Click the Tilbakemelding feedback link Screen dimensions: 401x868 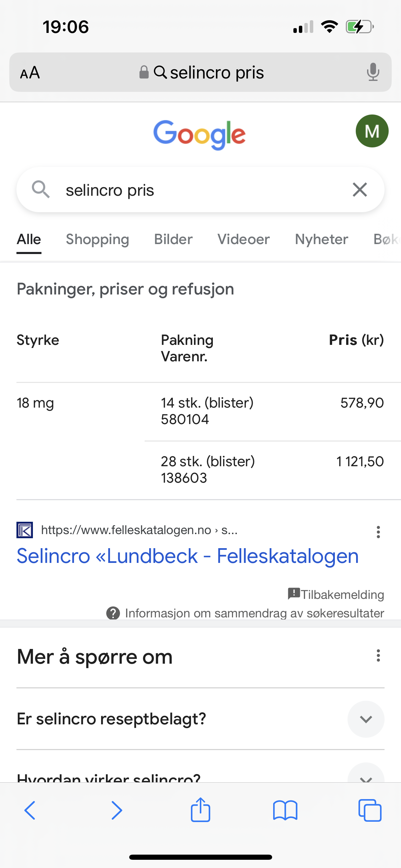[x=342, y=594]
